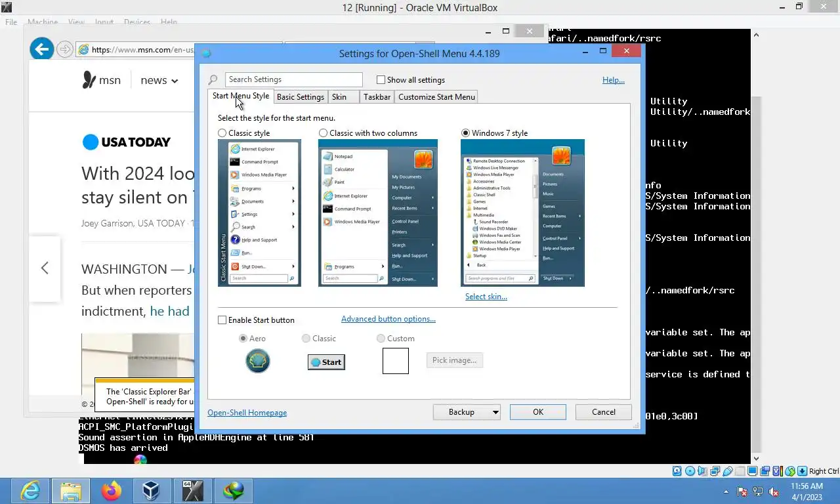The height and width of the screenshot is (504, 840).
Task: Click the X 64 VM taskbar icon
Action: coord(192,490)
